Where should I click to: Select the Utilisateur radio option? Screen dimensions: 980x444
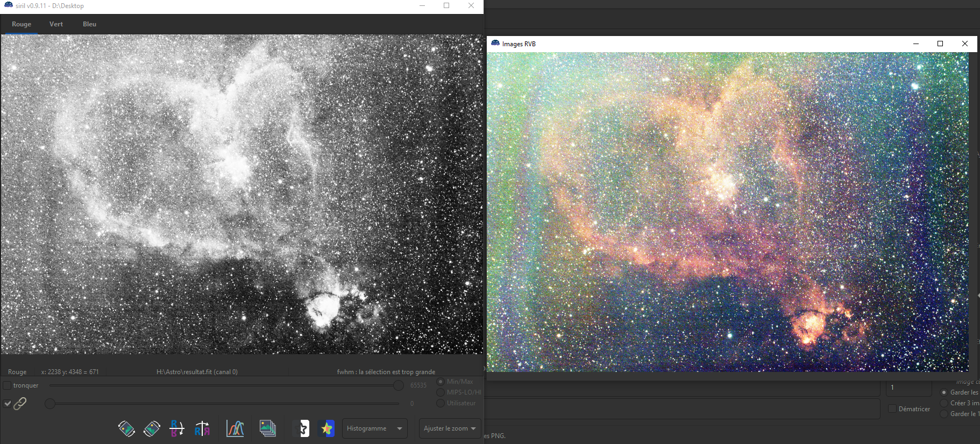[x=441, y=403]
